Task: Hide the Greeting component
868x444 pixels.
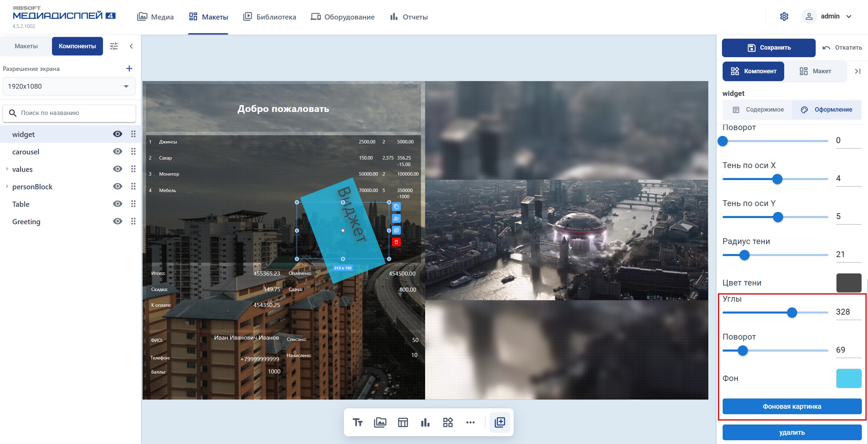Action: point(117,221)
